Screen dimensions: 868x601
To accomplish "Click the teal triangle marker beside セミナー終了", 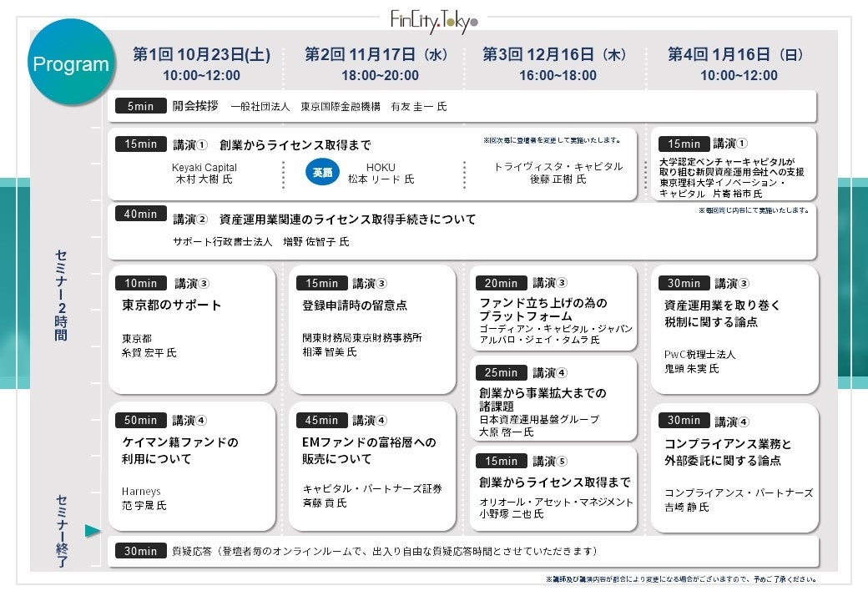I will click(x=93, y=531).
